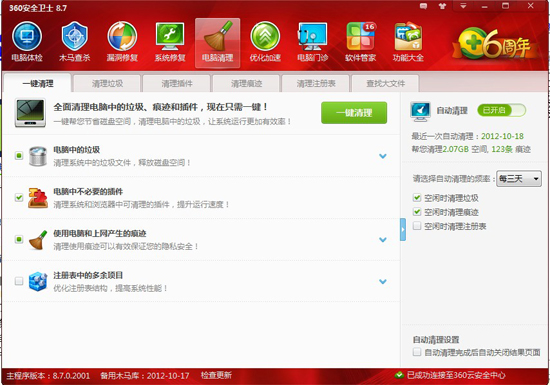550x385 pixels.
Task: Switch to 一键清理 tab
Action: point(38,83)
